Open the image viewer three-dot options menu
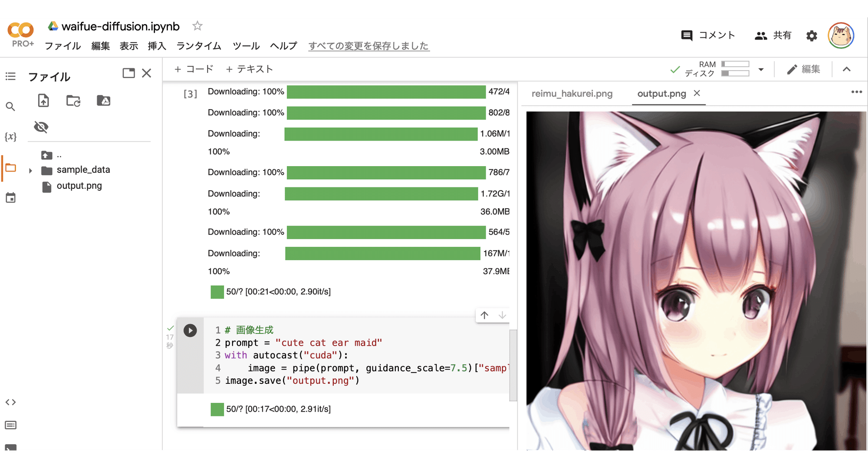 coord(857,92)
